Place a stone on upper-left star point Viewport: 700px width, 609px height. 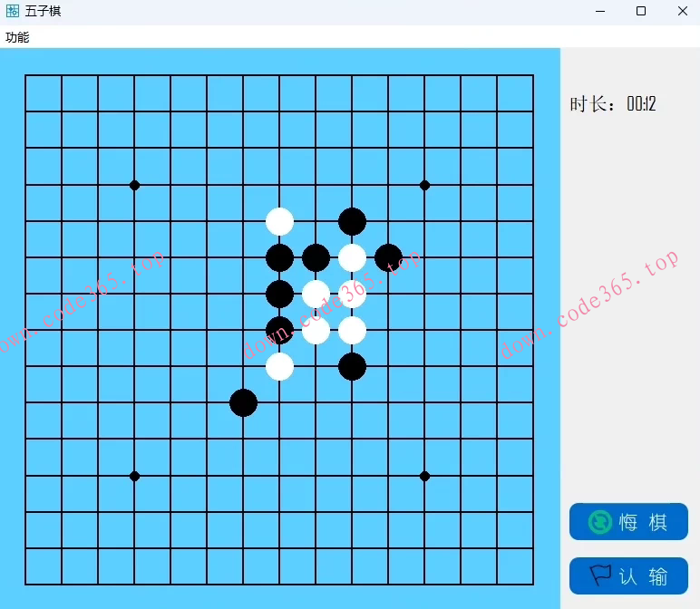pyautogui.click(x=134, y=185)
